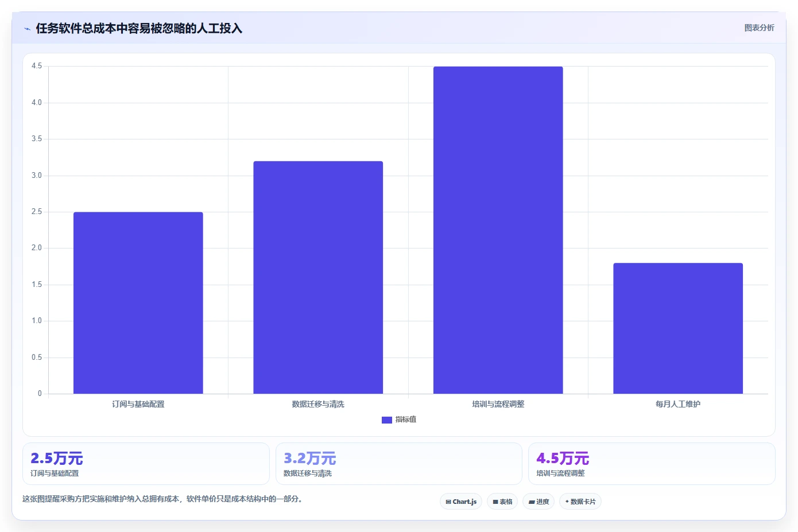Click the 进度 tag
Image resolution: width=798 pixels, height=532 pixels.
539,502
